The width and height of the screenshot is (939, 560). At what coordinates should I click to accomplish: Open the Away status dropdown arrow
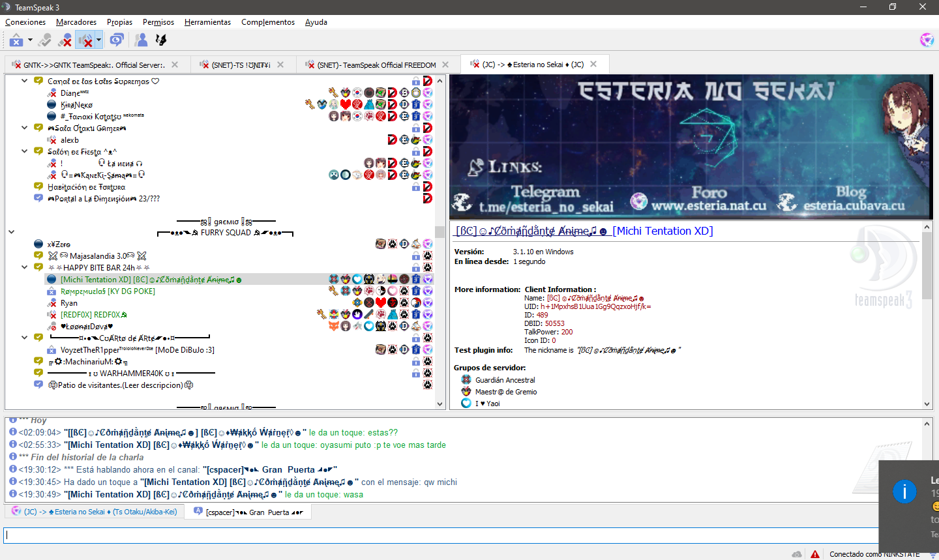pos(30,40)
